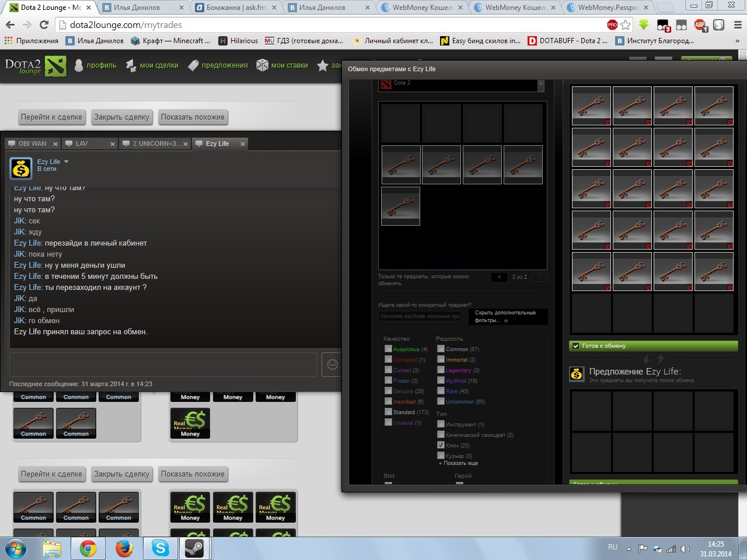747x560 pixels.
Task: Open the Крафт — Minecraft bookmark
Action: point(171,41)
